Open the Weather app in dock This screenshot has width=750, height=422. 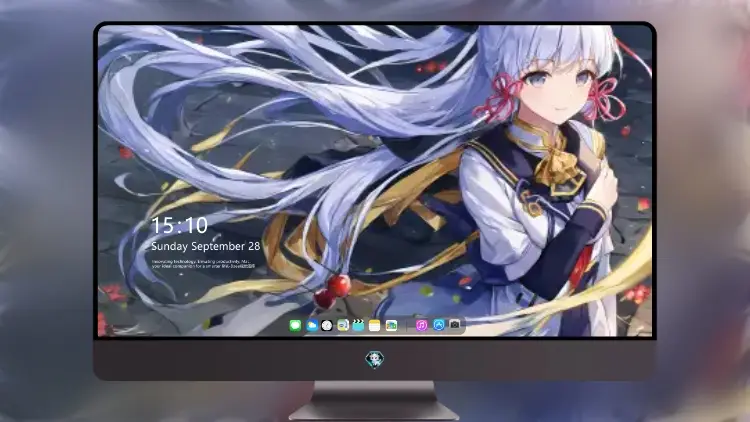click(x=311, y=326)
